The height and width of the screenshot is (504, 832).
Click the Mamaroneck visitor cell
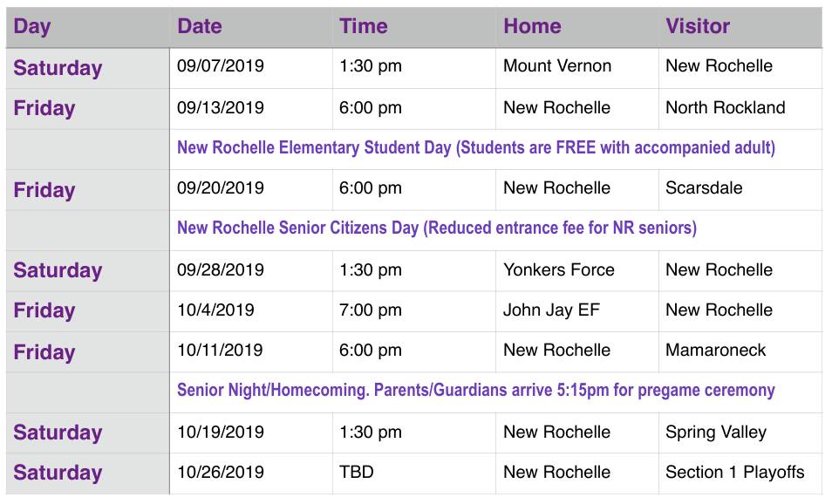(740, 352)
